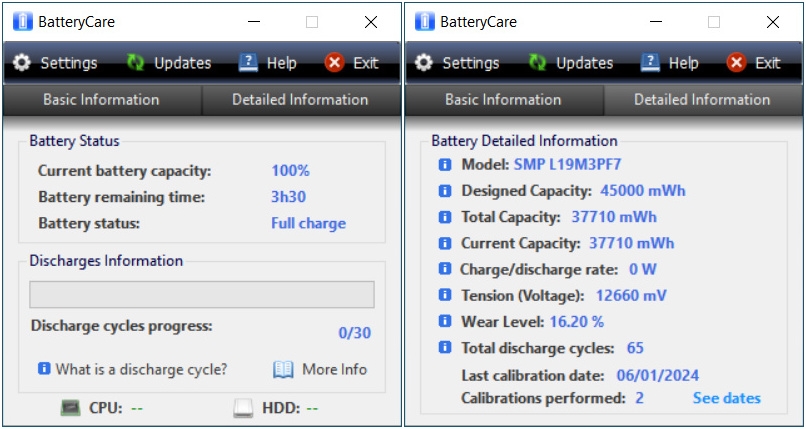Click info icon beside Model
This screenshot has width=806, height=429.
[x=445, y=164]
